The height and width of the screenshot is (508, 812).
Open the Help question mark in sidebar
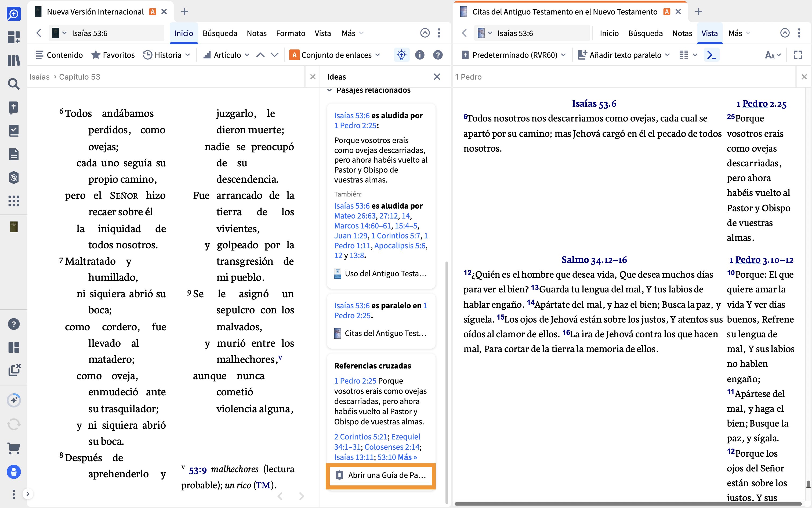click(x=14, y=324)
